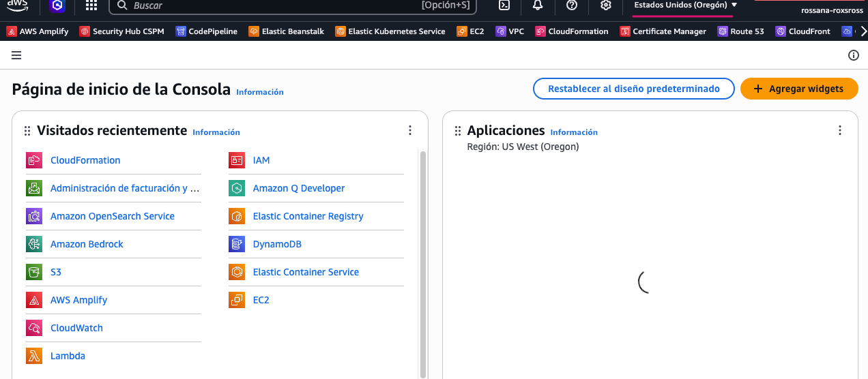Grab the Visitados recientemente widget drag handle
Viewport: 868px width, 379px height.
[27, 131]
